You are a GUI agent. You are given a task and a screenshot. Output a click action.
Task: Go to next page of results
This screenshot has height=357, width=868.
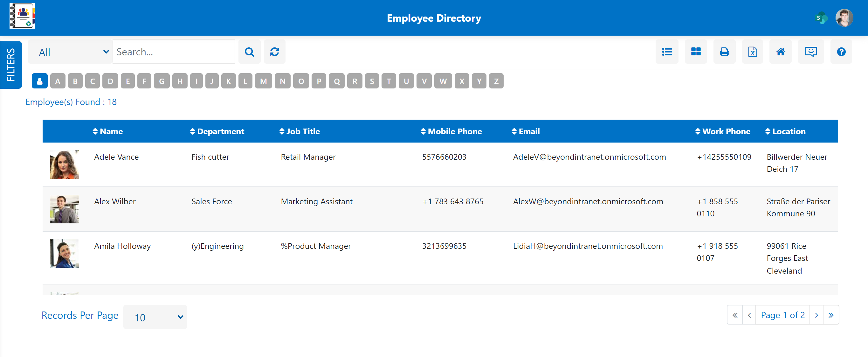pos(817,315)
